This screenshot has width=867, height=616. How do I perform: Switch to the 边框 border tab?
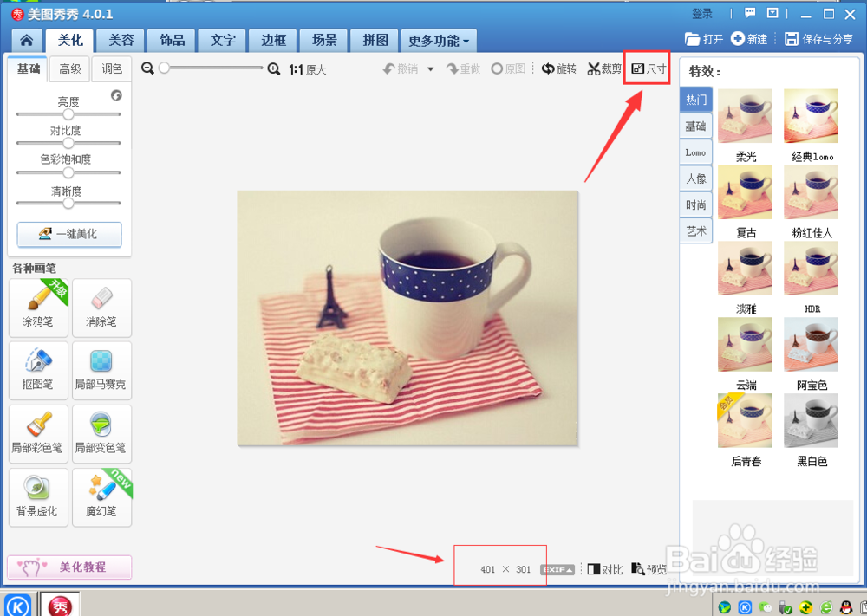click(x=274, y=40)
